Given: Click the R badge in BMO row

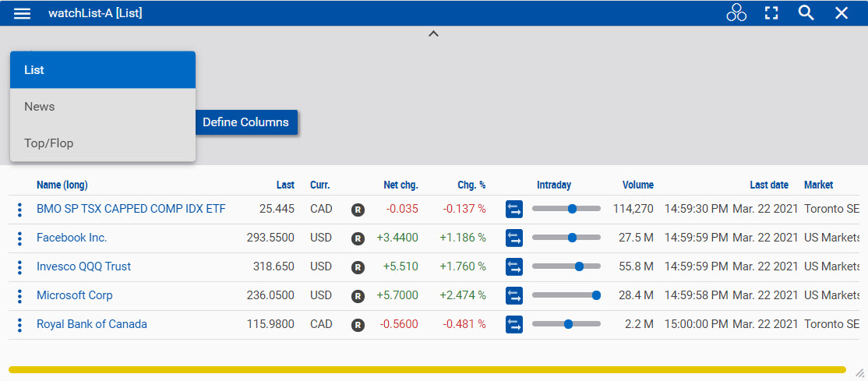Looking at the screenshot, I should [x=358, y=210].
